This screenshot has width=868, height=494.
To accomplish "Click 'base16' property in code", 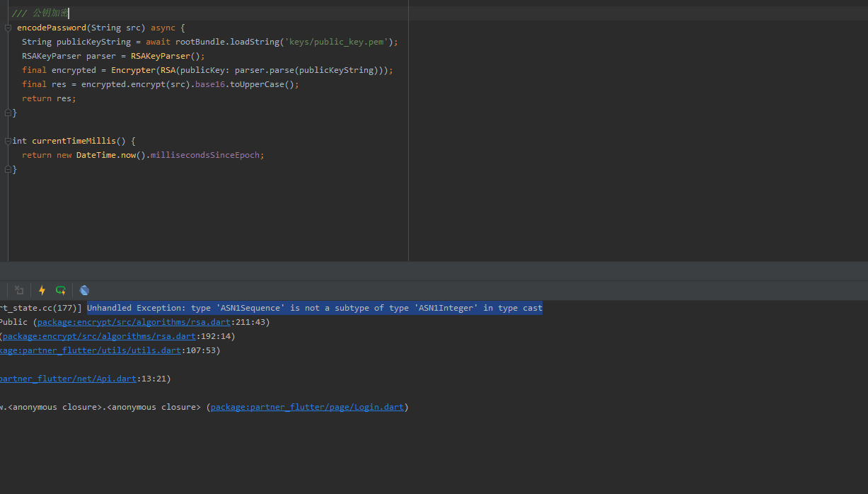I will pyautogui.click(x=210, y=84).
